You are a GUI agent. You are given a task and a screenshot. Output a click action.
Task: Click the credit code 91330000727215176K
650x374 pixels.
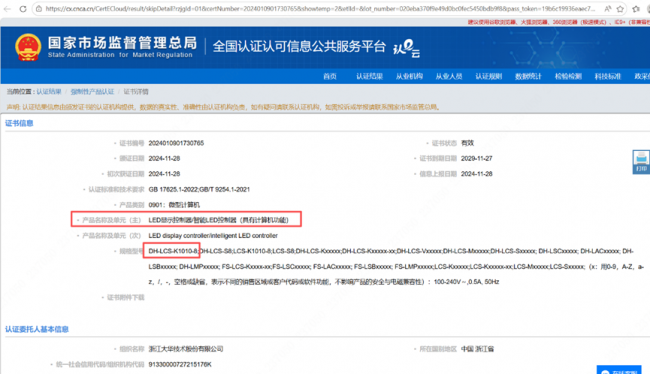tap(180, 364)
